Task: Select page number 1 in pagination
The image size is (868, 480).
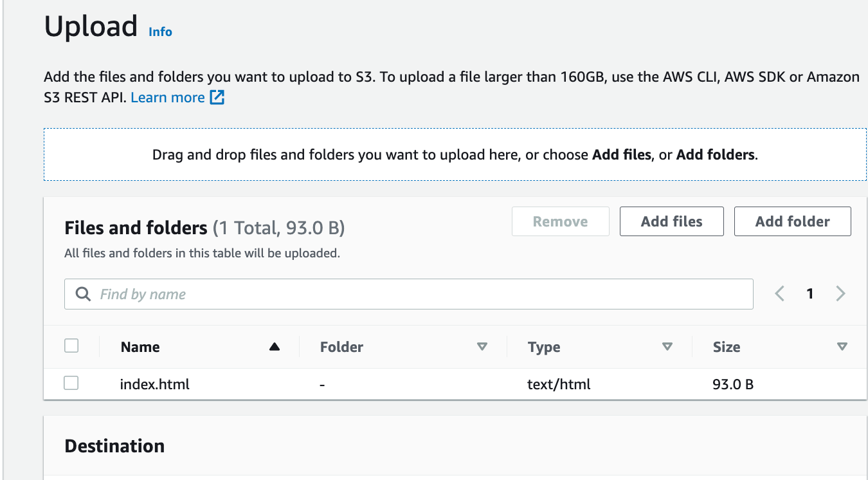Action: pyautogui.click(x=810, y=294)
